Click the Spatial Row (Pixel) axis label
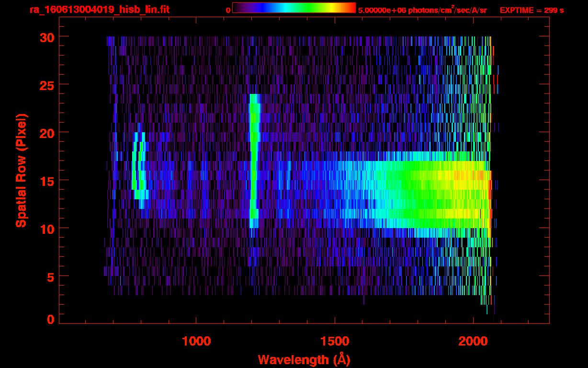This screenshot has width=588, height=368. point(21,171)
